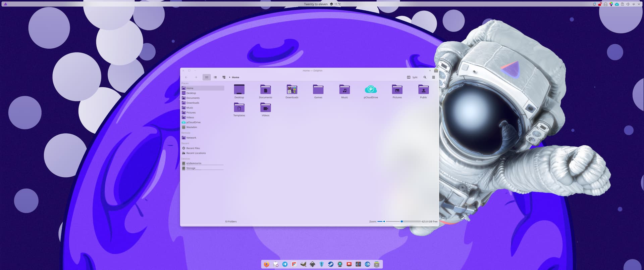Open Wastebin in Places sidebar
644x270 pixels.
click(203, 127)
